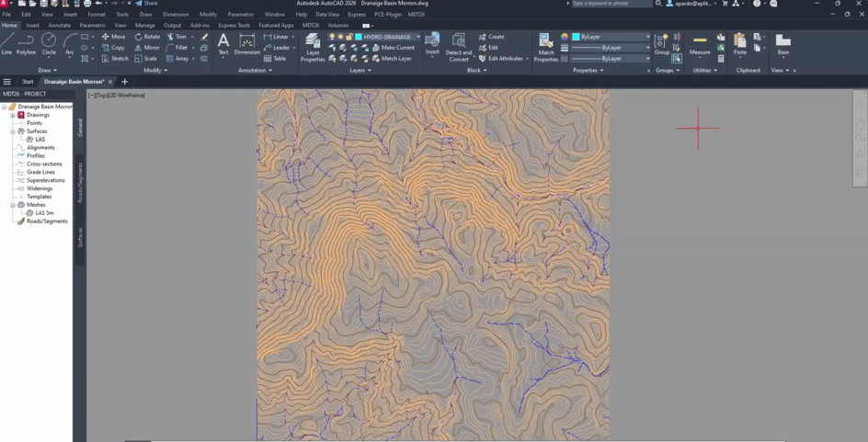Click the Base view tool
The image size is (868, 442).
pos(782,44)
